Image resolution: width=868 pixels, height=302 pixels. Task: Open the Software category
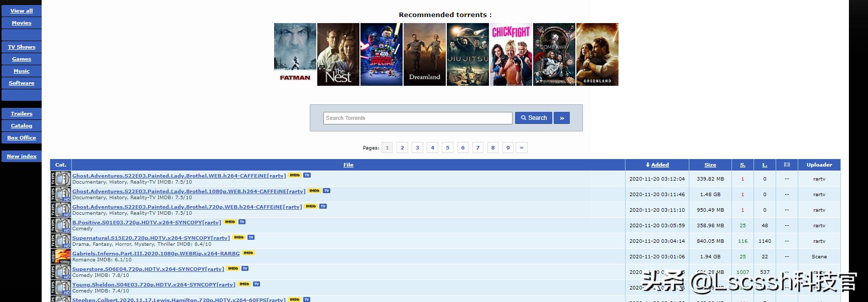pyautogui.click(x=22, y=83)
